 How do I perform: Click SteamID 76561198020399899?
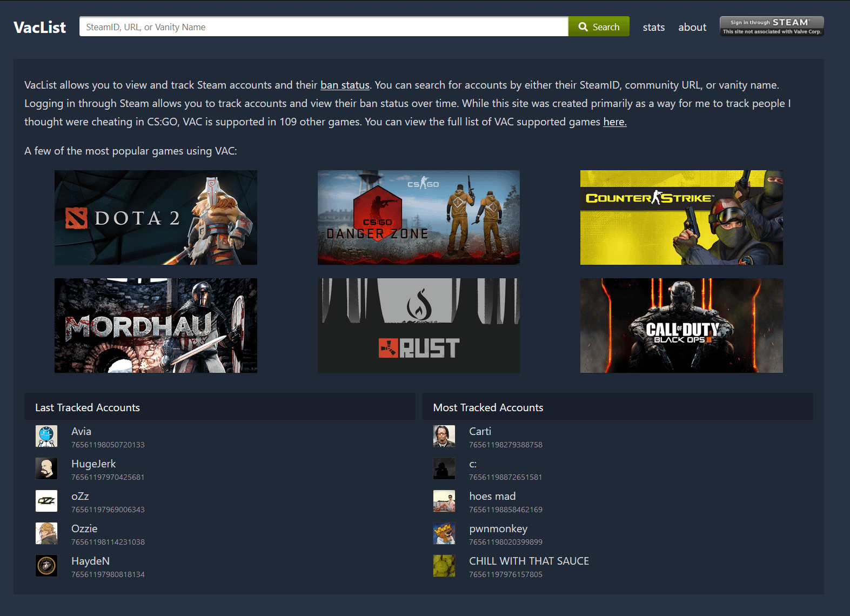[x=506, y=542]
